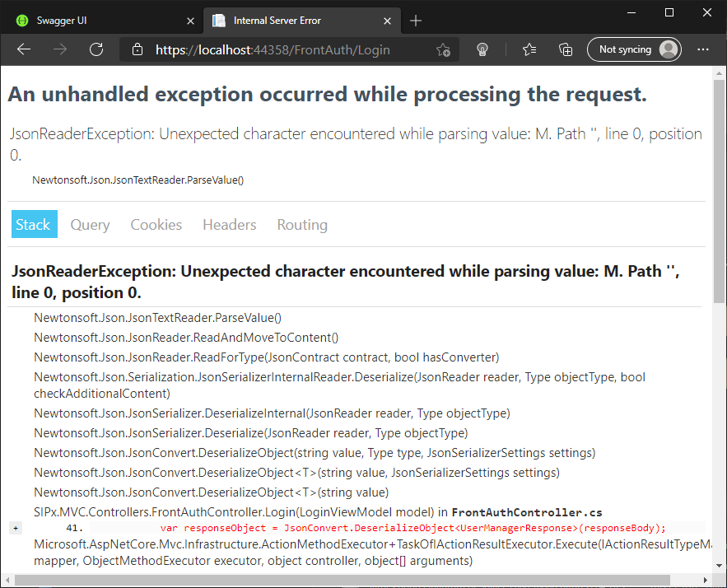This screenshot has width=727, height=588.
Task: Click the FrontAuthController.Login stack frame
Action: (318, 512)
